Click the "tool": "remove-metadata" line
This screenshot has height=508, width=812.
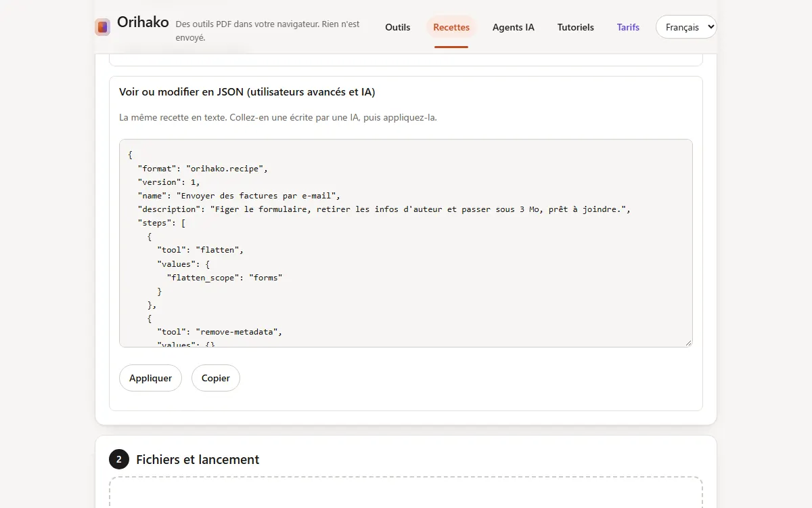(219, 332)
